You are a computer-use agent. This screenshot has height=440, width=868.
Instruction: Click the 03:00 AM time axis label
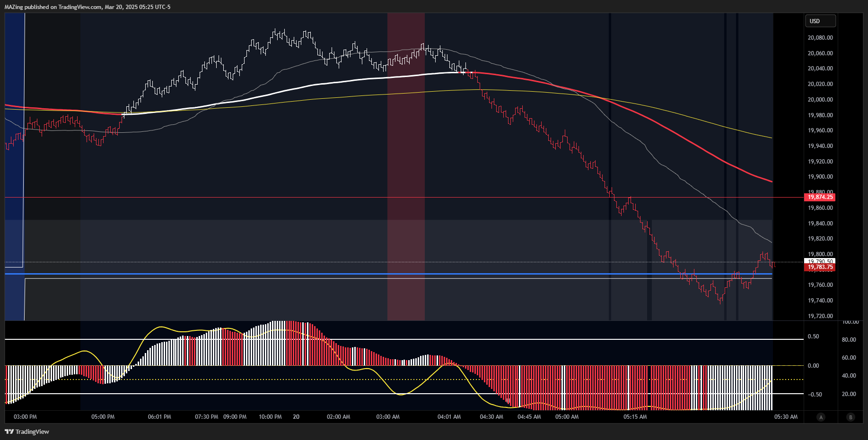pyautogui.click(x=388, y=417)
